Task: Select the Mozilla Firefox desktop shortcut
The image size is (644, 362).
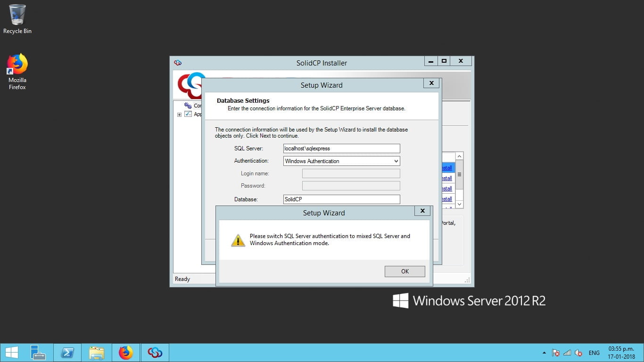Action: pos(17,72)
